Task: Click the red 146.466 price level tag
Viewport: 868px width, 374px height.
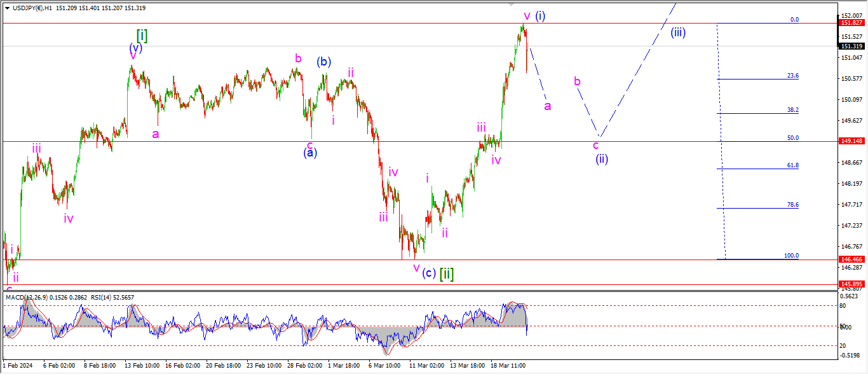Action: 851,260
